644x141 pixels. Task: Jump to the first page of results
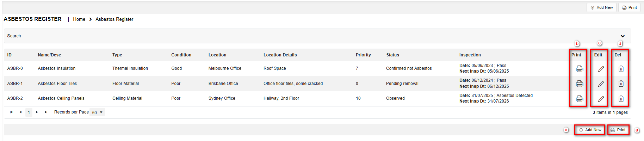(x=11, y=112)
